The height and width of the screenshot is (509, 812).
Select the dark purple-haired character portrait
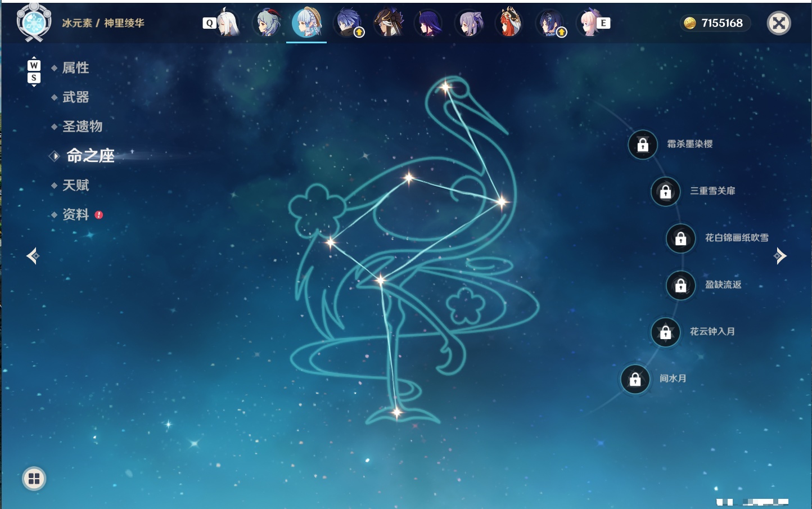(x=429, y=23)
